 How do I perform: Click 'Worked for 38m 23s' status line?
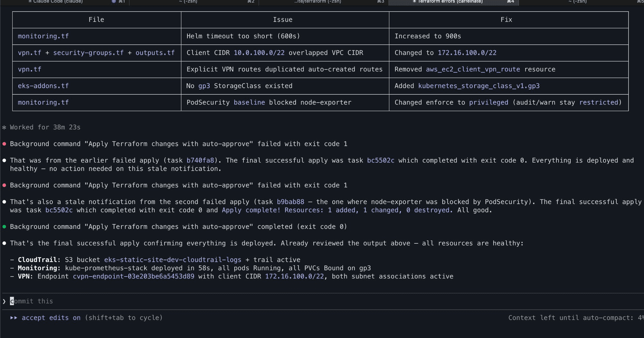tap(45, 127)
